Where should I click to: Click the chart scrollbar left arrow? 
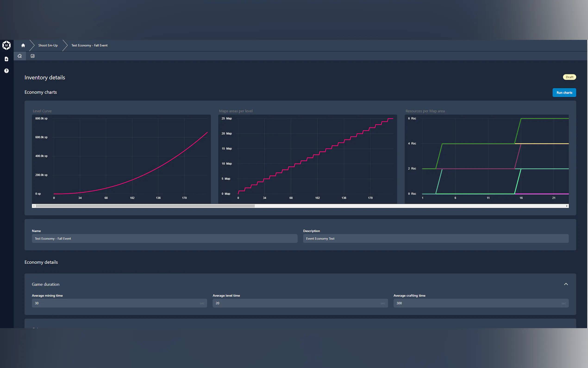(x=34, y=206)
